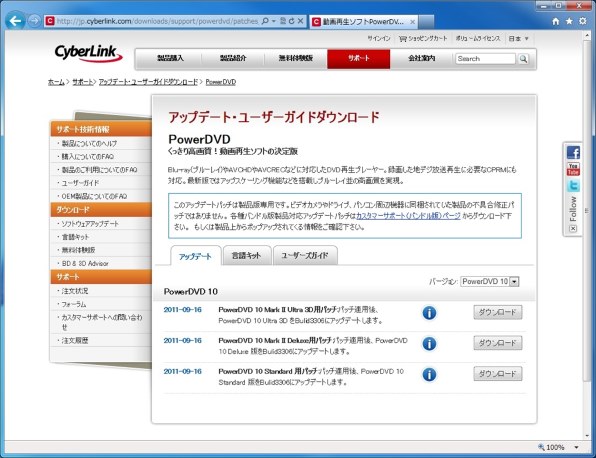Open Favorites star icon

pos(569,21)
